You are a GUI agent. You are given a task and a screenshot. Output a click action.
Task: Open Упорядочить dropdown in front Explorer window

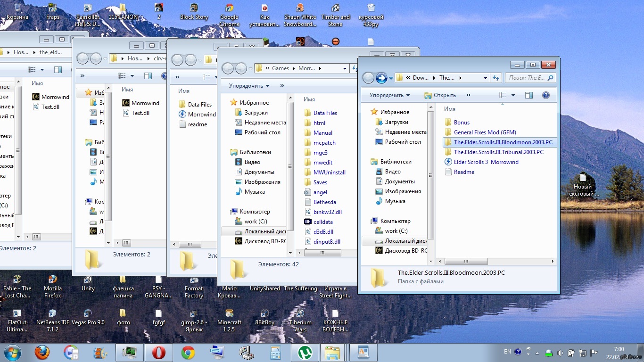(389, 95)
